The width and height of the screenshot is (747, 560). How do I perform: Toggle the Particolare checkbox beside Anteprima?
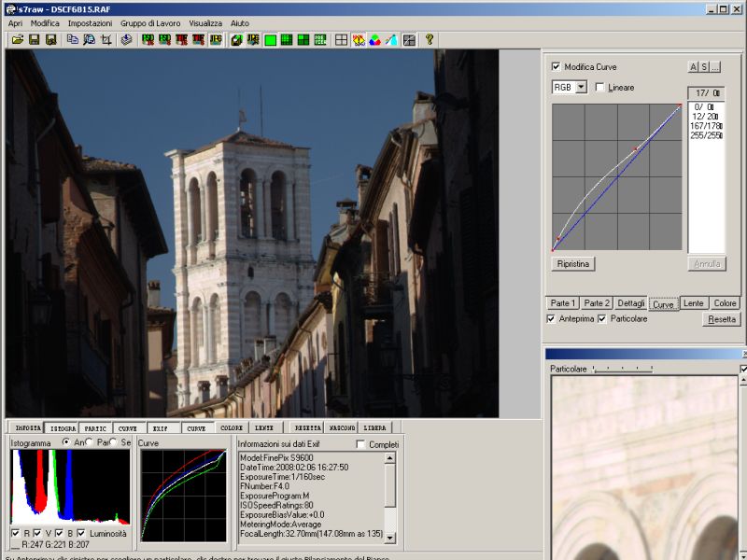click(x=602, y=318)
